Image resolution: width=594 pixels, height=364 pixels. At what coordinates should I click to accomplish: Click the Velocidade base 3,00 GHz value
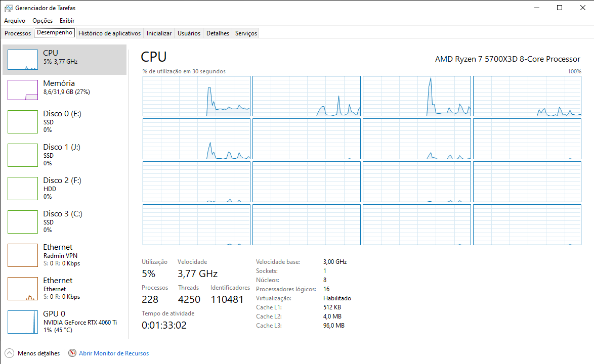coord(335,262)
